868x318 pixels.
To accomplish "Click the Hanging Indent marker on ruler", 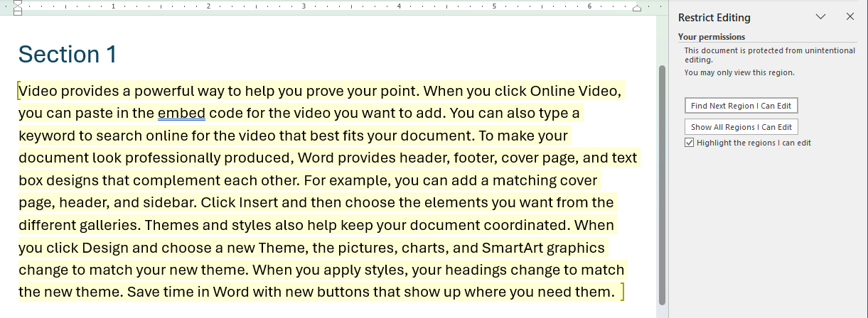I will (x=18, y=9).
